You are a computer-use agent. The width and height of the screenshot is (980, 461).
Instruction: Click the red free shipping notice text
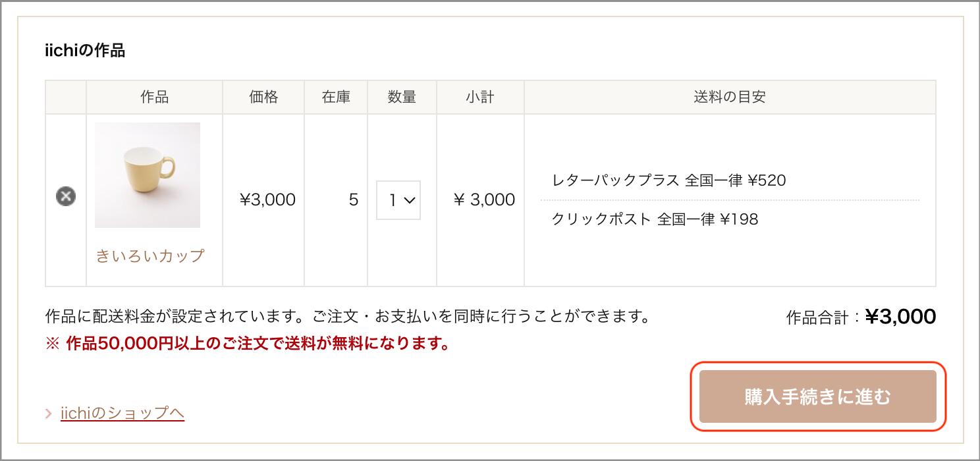[x=247, y=344]
